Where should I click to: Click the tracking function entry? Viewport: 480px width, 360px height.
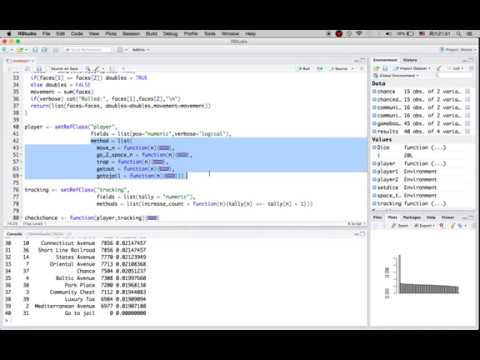pos(422,203)
